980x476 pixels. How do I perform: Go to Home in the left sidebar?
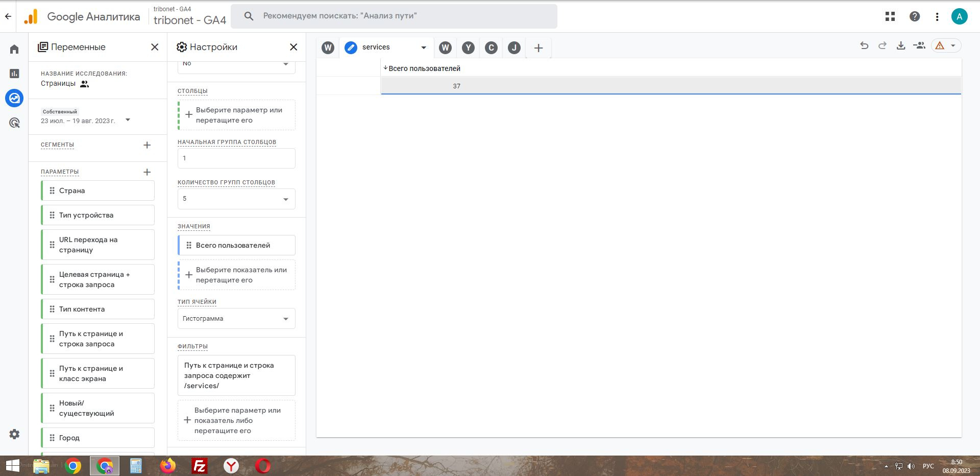point(14,49)
